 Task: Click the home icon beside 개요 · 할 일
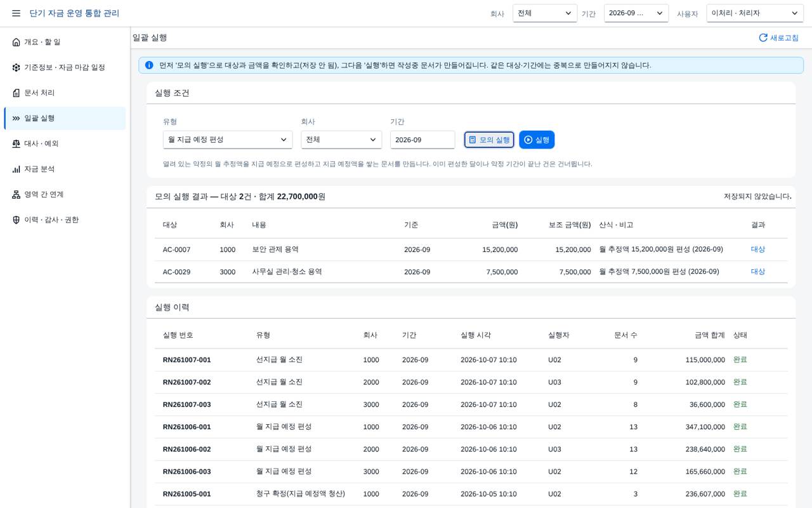click(16, 42)
